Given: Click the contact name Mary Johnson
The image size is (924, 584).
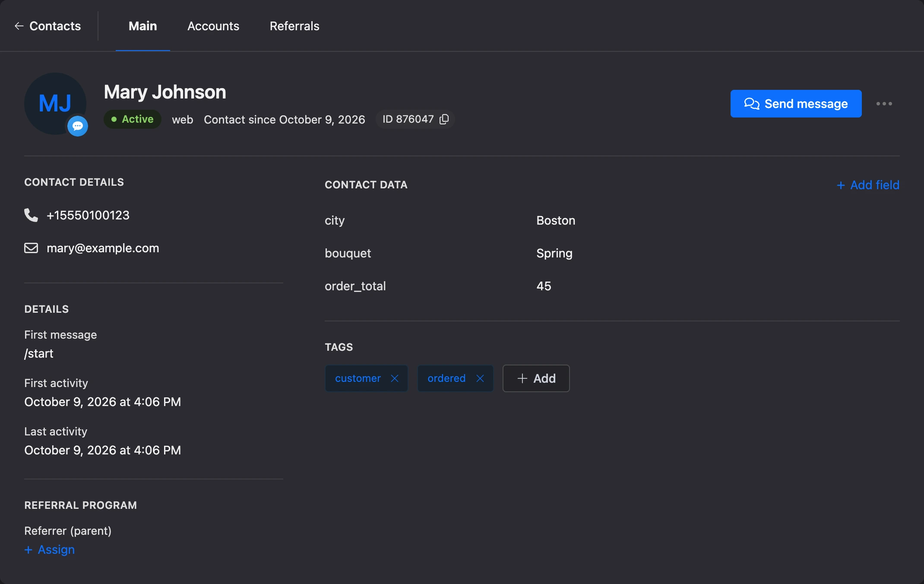Looking at the screenshot, I should coord(165,92).
